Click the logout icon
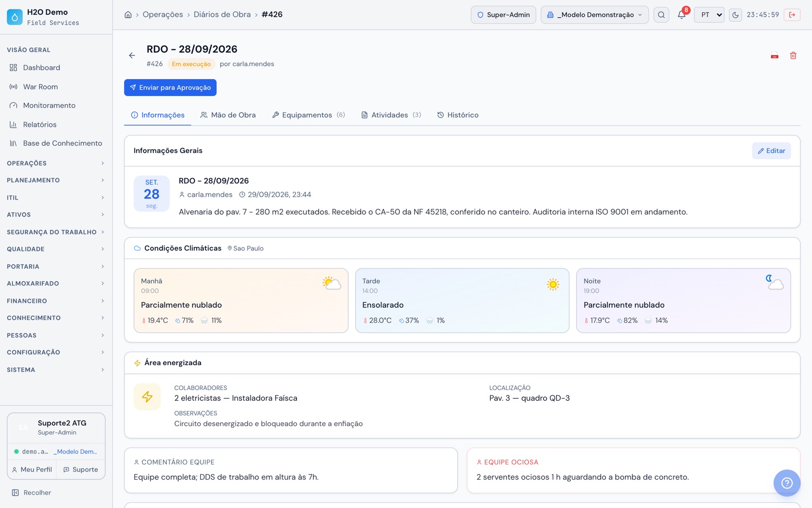 (792, 15)
